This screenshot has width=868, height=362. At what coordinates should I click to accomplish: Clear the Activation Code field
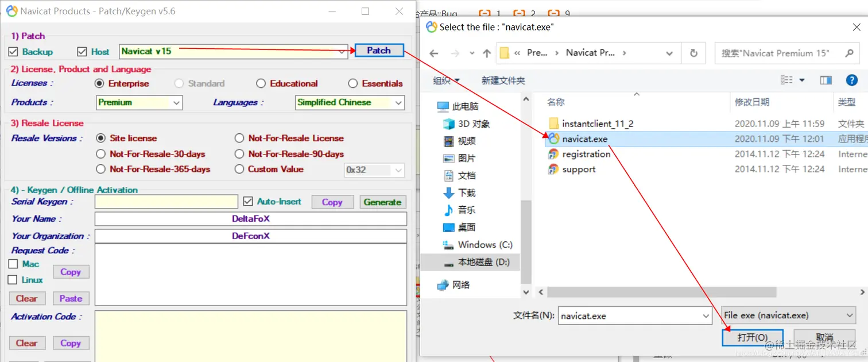(x=26, y=343)
